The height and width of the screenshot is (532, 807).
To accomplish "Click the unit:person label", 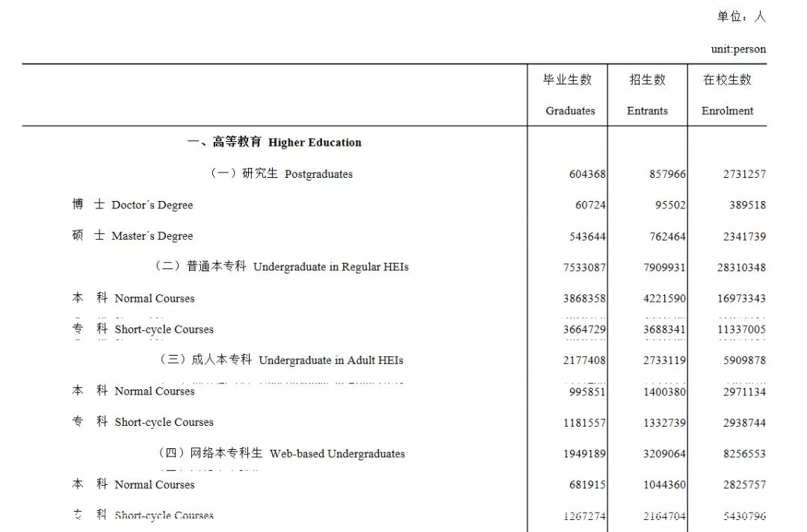I will (x=738, y=49).
